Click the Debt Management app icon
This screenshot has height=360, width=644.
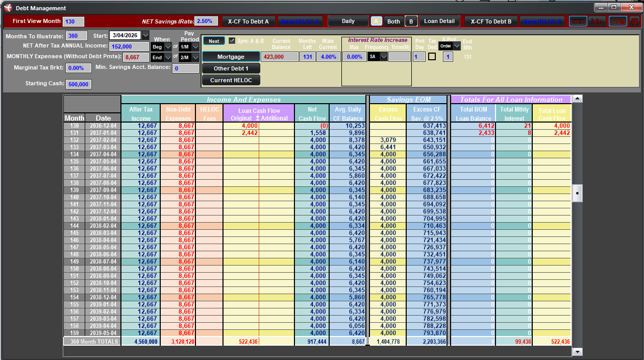8,8
